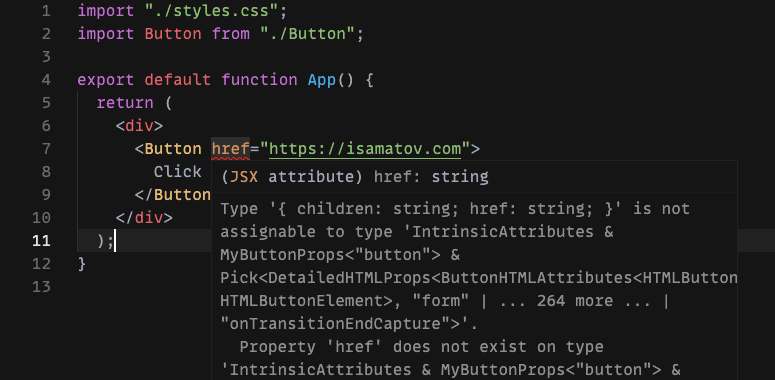Open the https://isamatov.com link
The image size is (775, 380).
[x=365, y=149]
